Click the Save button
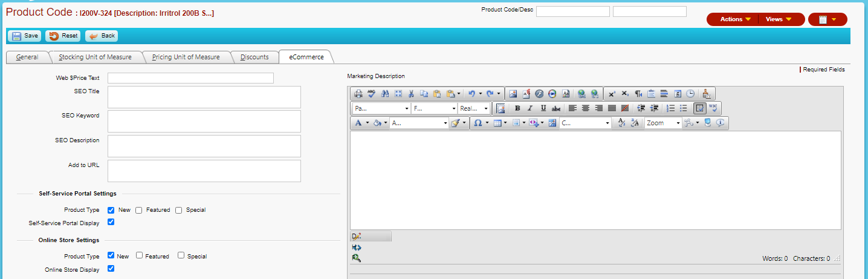The width and height of the screenshot is (868, 279). 25,36
